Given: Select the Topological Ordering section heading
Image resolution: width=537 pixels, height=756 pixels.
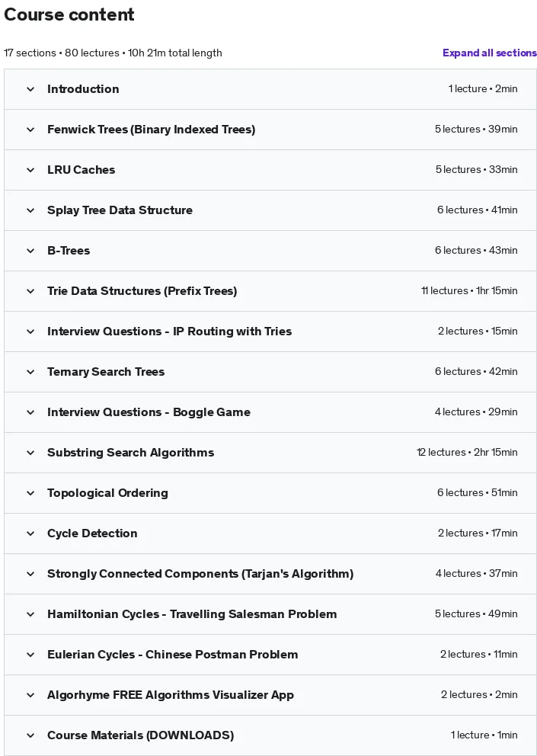Looking at the screenshot, I should 107,493.
